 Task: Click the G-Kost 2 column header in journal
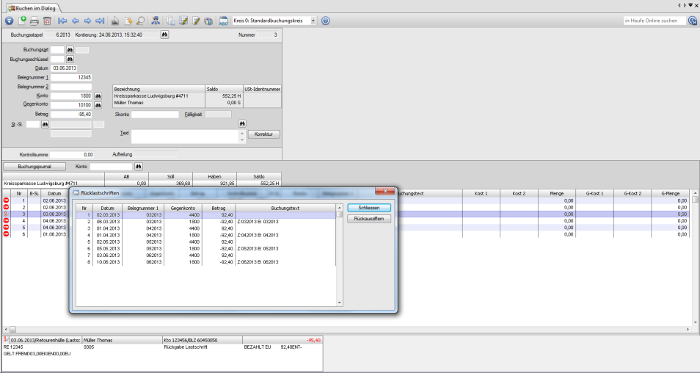(x=633, y=194)
